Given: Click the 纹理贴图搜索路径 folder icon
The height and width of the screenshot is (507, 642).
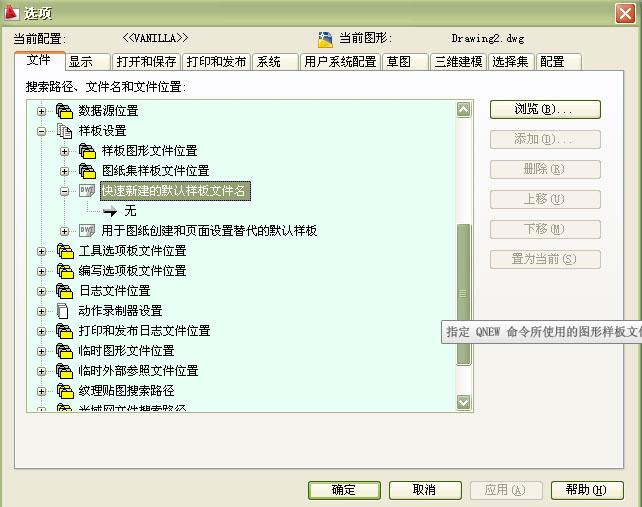Looking at the screenshot, I should [x=65, y=391].
